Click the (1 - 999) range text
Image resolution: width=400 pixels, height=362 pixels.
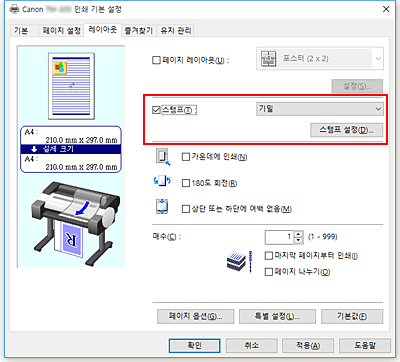point(323,237)
